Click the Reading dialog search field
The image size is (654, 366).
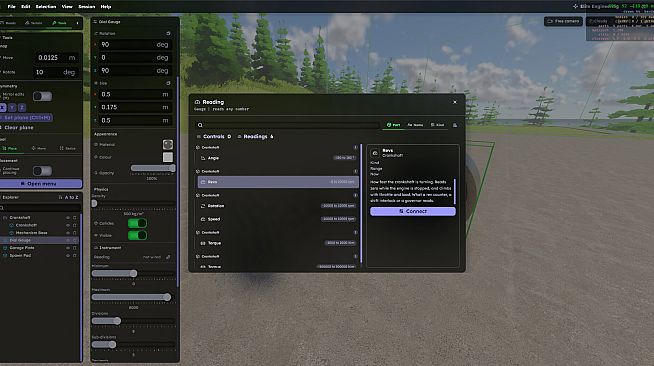click(287, 125)
